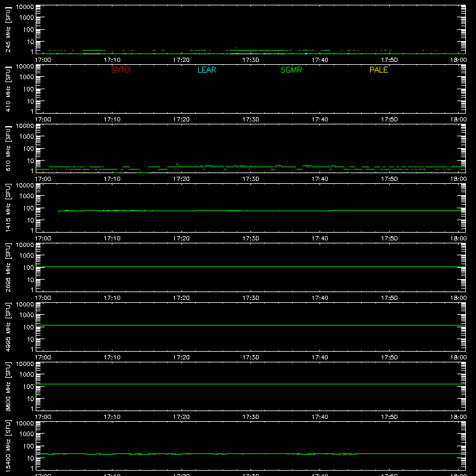Click 17:50 under the 410 MHz plot
Screen dimensions: 476x476
[389, 120]
